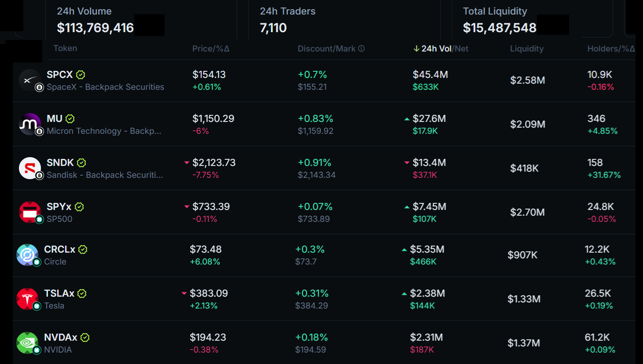Click SPCX price $154.13
The height and width of the screenshot is (364, 643).
[209, 75]
